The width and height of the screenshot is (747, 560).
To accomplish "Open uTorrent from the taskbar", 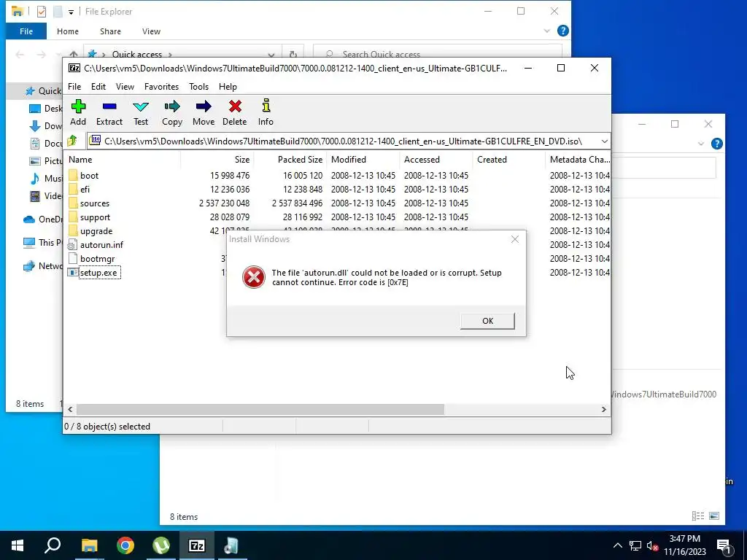I will (161, 545).
